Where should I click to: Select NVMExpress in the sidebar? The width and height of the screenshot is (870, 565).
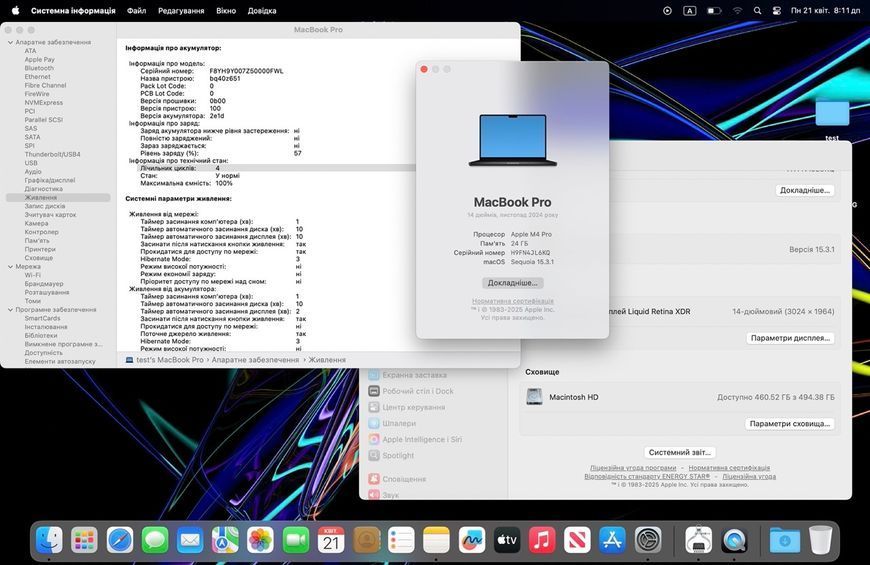tap(43, 103)
